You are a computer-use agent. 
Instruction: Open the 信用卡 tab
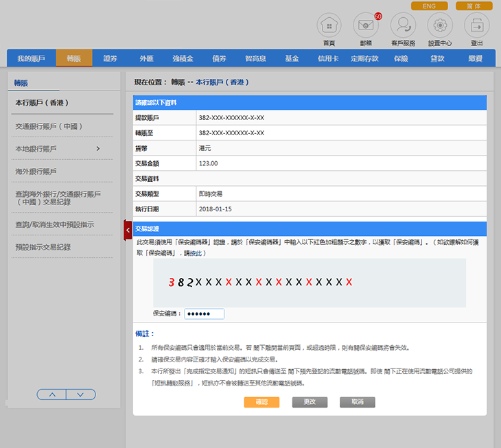coord(328,59)
